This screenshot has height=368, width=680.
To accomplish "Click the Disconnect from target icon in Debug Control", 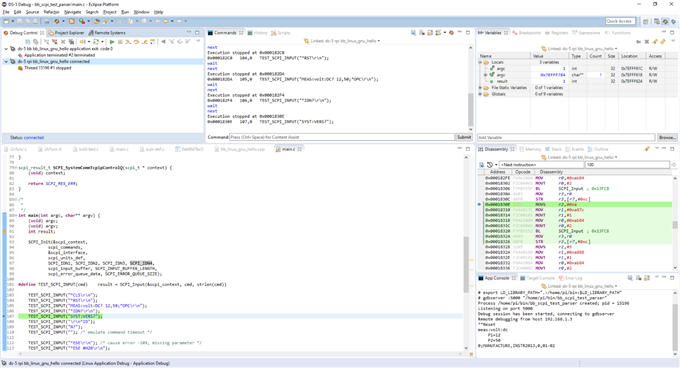I will point(55,42).
